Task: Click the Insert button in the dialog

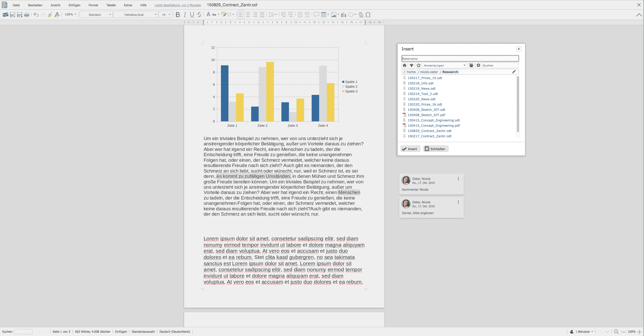Action: (410, 149)
